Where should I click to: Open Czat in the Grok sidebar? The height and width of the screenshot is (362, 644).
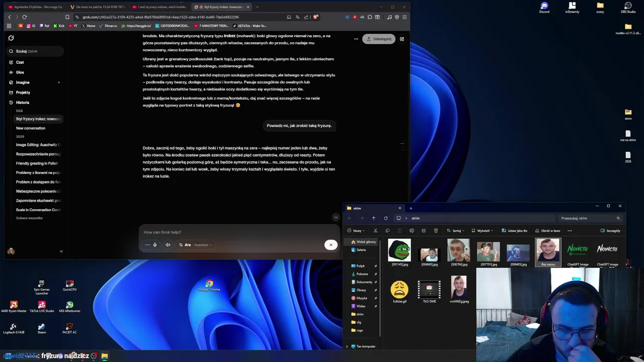(20, 62)
